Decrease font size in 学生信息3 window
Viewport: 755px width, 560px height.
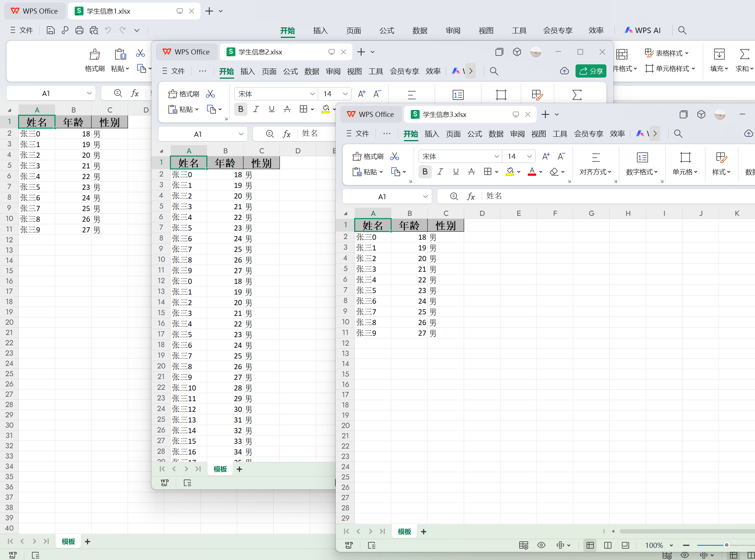point(561,156)
